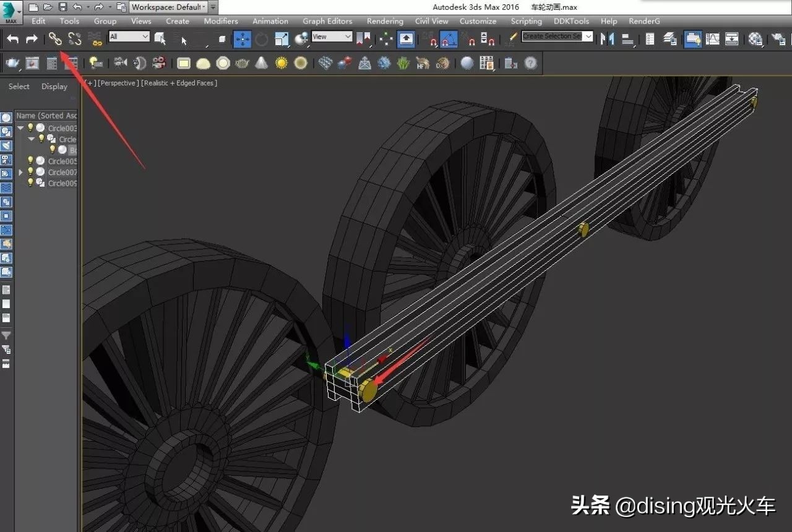The width and height of the screenshot is (792, 532).
Task: Open the Curve Editor from the toolbar
Action: point(712,38)
